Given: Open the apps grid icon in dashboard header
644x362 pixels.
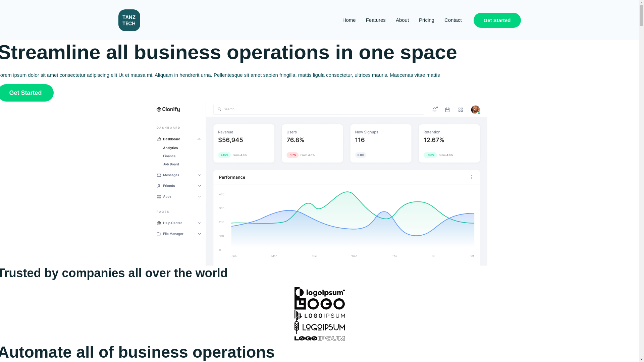Looking at the screenshot, I should 461,110.
